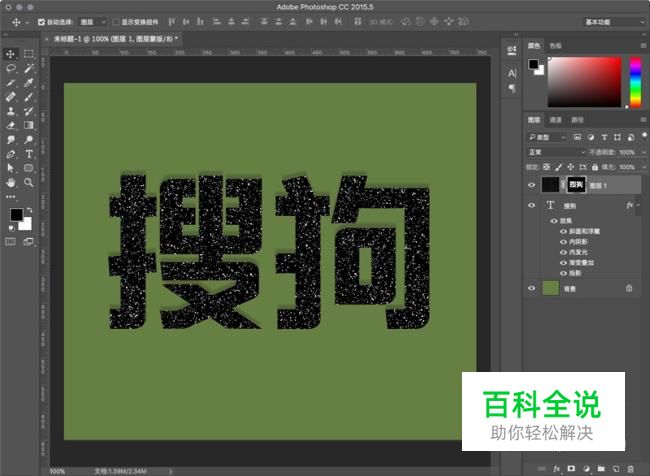
Task: Toggle visibility of all layer Effects
Action: click(x=554, y=221)
